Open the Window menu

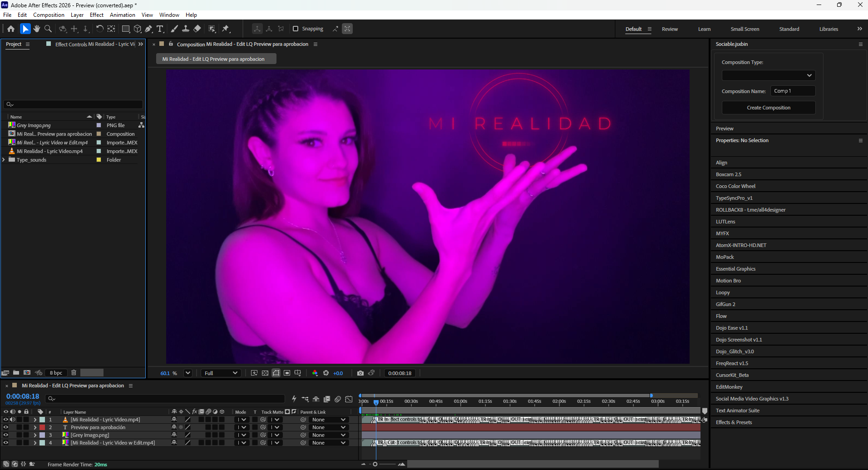pos(169,15)
